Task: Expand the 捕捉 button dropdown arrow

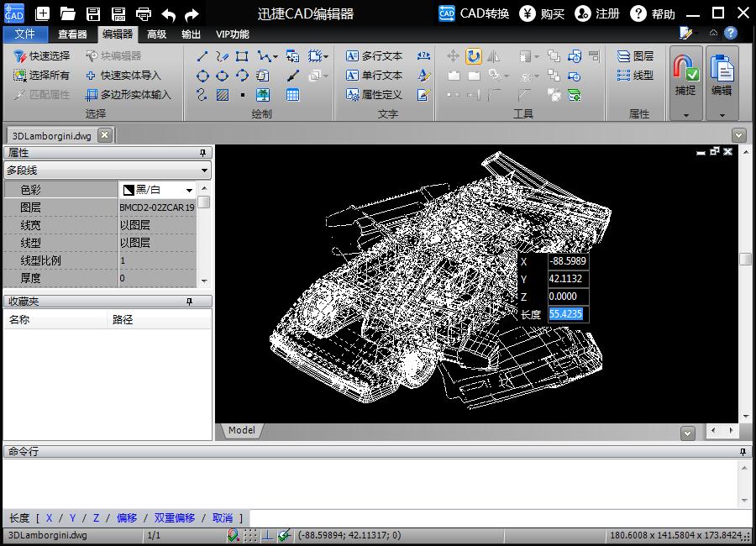Action: point(685,115)
